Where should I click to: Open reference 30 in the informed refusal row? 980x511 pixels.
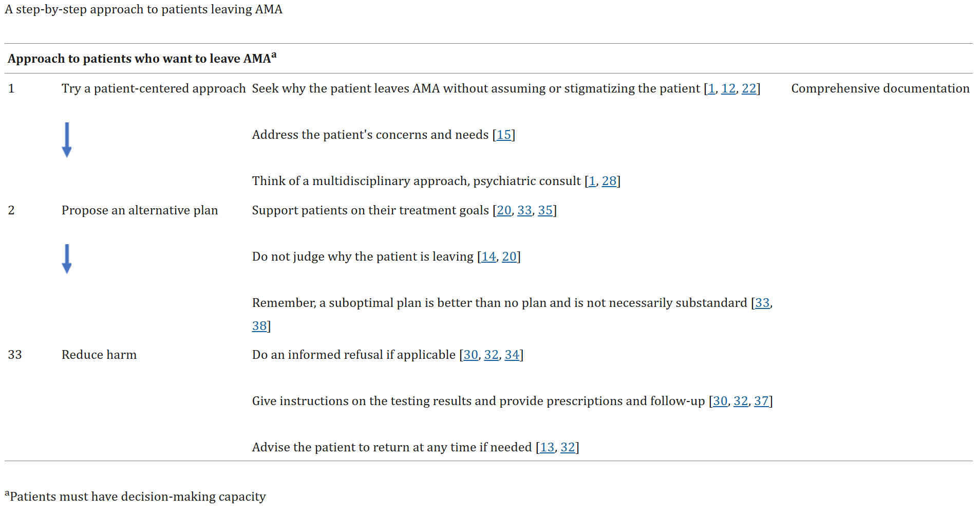(x=471, y=355)
